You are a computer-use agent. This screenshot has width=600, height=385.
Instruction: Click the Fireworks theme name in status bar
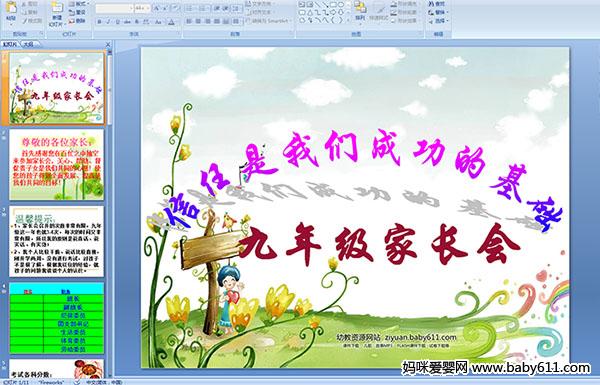(52, 382)
